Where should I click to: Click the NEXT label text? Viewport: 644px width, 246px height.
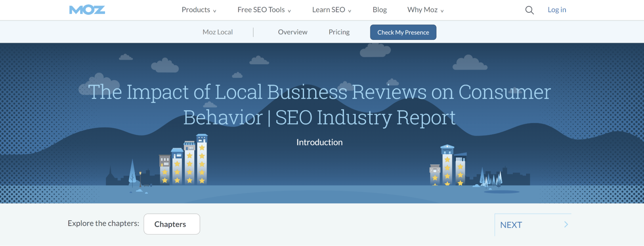[511, 225]
